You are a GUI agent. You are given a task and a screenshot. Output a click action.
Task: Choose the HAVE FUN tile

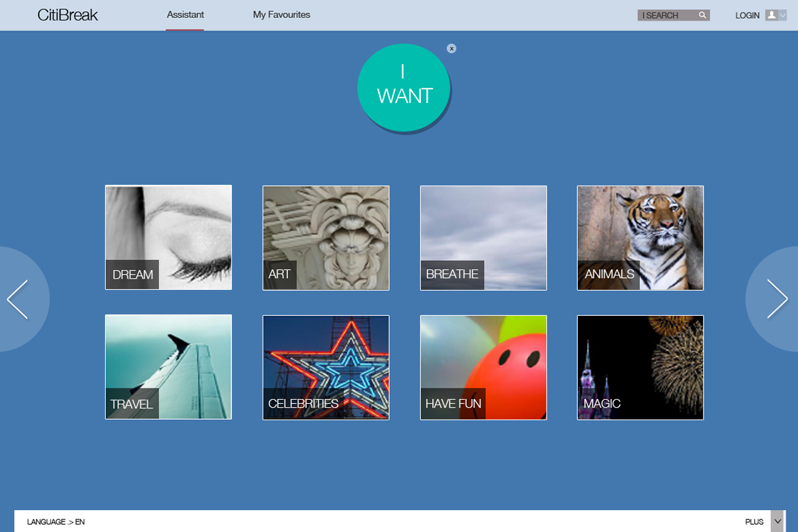tap(483, 367)
